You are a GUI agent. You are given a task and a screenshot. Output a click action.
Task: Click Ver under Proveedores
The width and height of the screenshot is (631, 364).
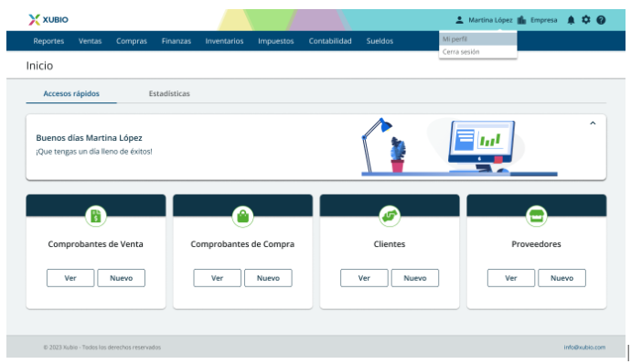coord(511,278)
